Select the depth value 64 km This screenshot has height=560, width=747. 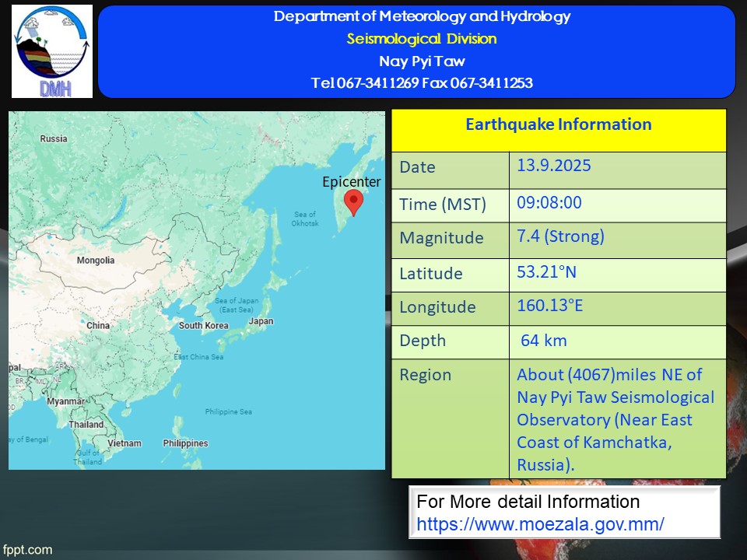[544, 341]
